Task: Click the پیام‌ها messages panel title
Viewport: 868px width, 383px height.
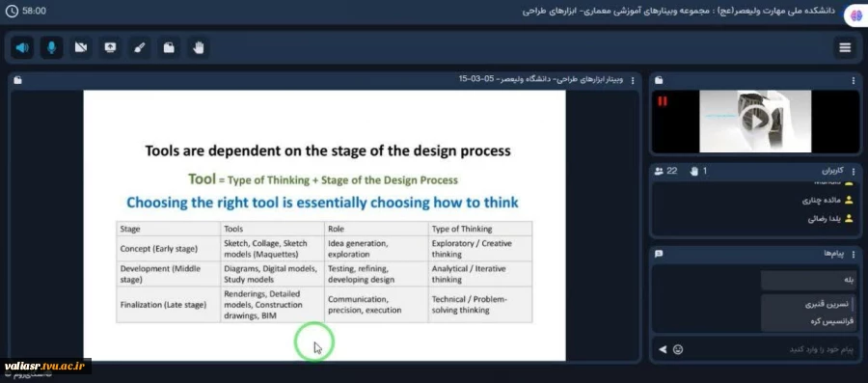Action: click(x=833, y=254)
